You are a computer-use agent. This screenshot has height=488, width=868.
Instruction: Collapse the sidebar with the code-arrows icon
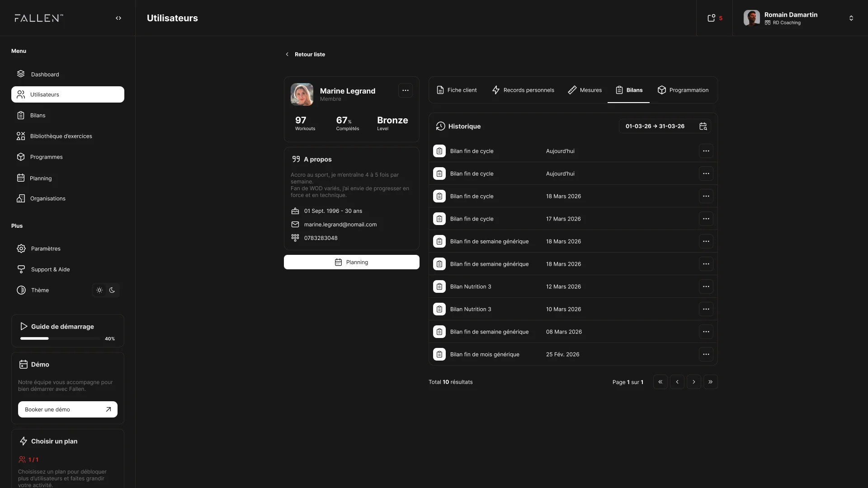click(118, 18)
